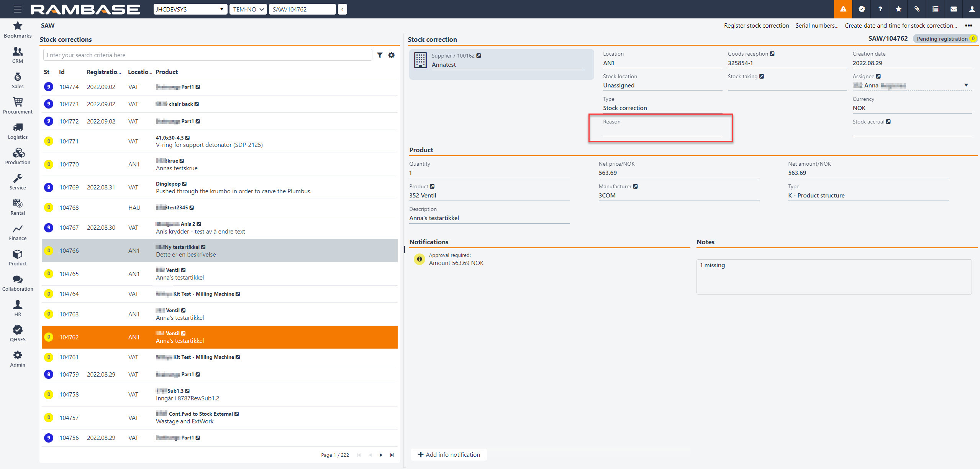This screenshot has height=469, width=980.
Task: Select Register stock correction menu item
Action: [756, 26]
